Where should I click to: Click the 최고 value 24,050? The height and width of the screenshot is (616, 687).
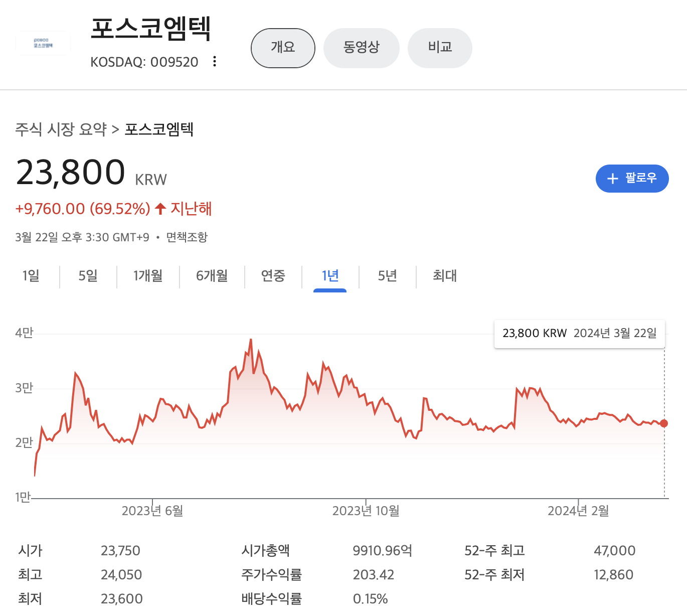coord(121,575)
